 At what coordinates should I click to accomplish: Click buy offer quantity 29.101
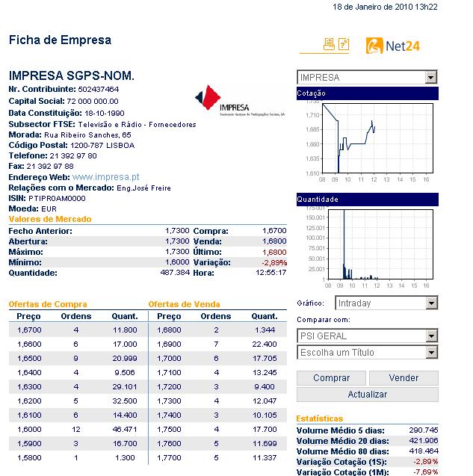pos(125,387)
